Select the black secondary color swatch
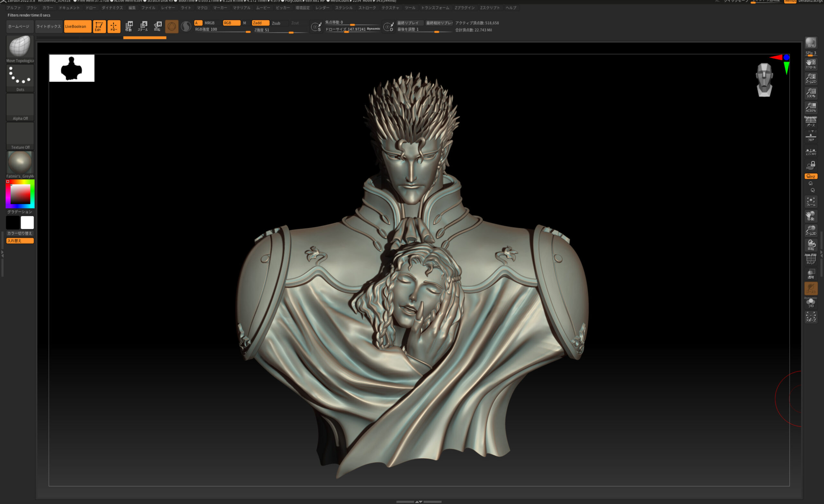The height and width of the screenshot is (504, 824). coord(13,222)
